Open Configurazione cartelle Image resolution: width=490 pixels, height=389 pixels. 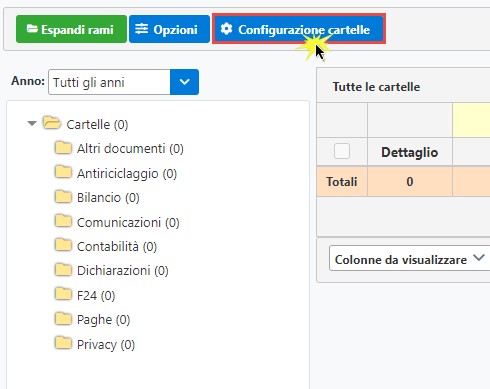tap(299, 29)
